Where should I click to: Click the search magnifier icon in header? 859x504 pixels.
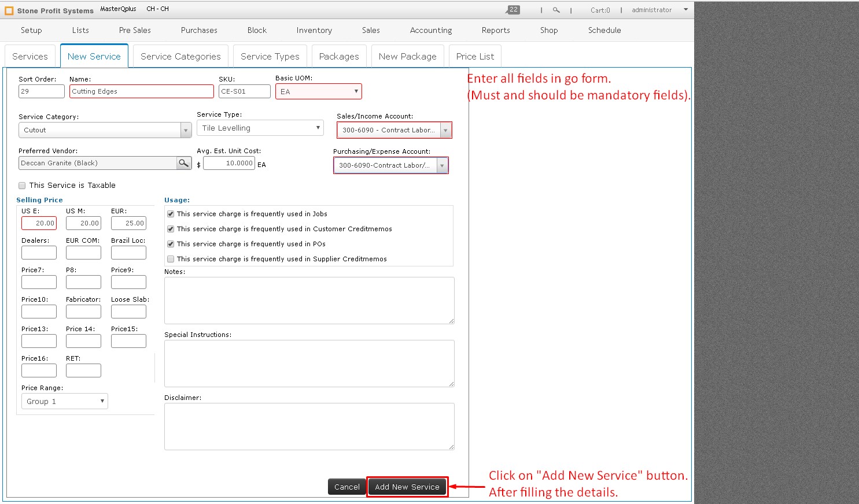(556, 10)
